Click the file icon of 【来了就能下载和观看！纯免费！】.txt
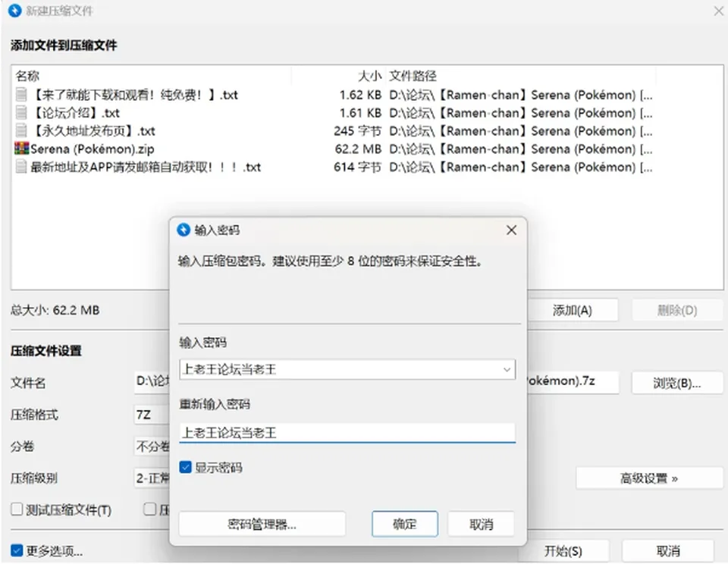 21,95
